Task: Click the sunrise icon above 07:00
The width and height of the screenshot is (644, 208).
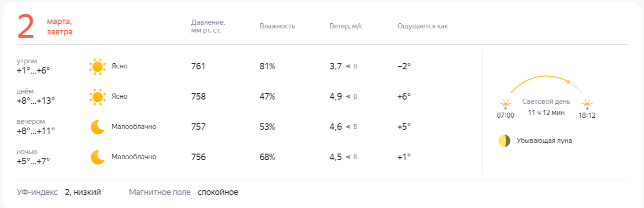Action: (x=505, y=103)
